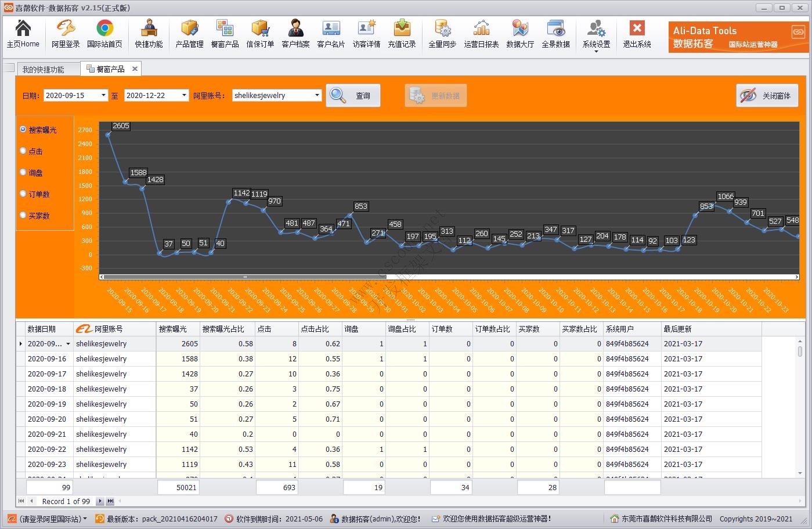The height and width of the screenshot is (529, 812).
Task: Expand 请登录阿里国际站 status dropdown
Action: point(85,519)
